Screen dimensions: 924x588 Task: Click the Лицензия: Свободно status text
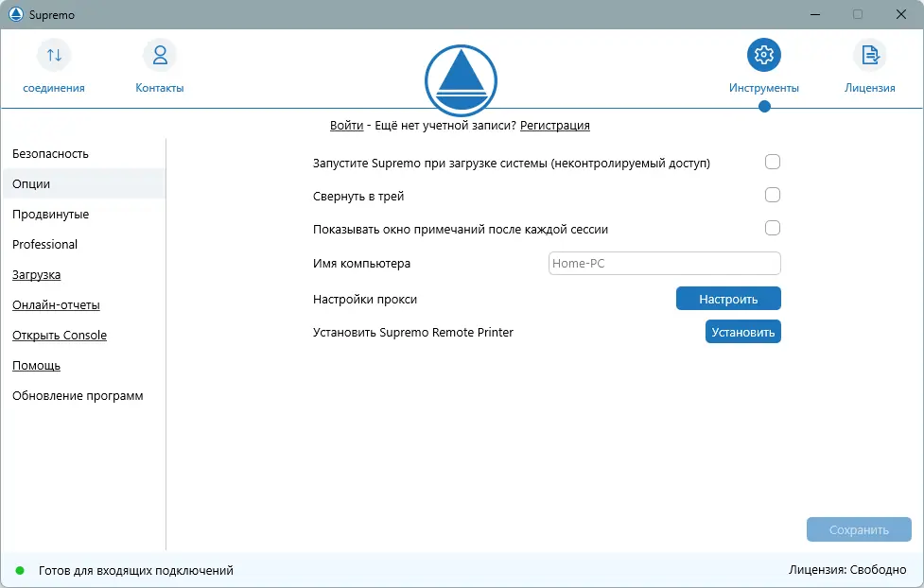[847, 570]
